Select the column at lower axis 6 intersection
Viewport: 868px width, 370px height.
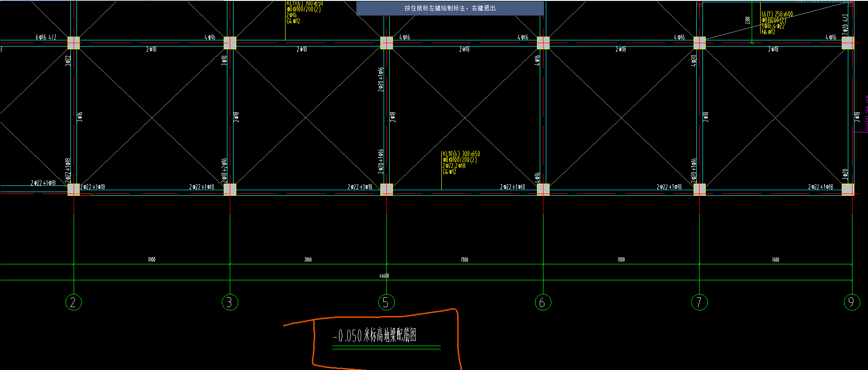point(543,189)
